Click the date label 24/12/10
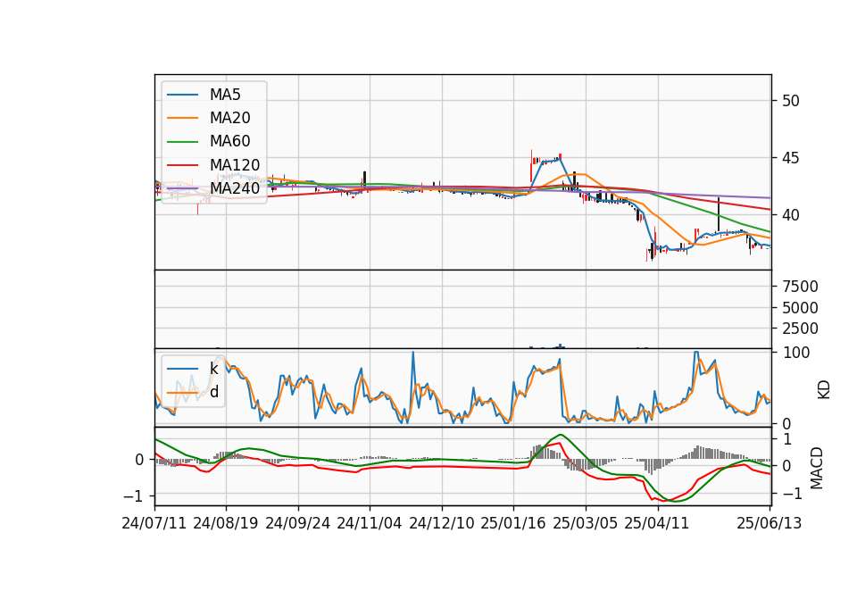 [442, 523]
